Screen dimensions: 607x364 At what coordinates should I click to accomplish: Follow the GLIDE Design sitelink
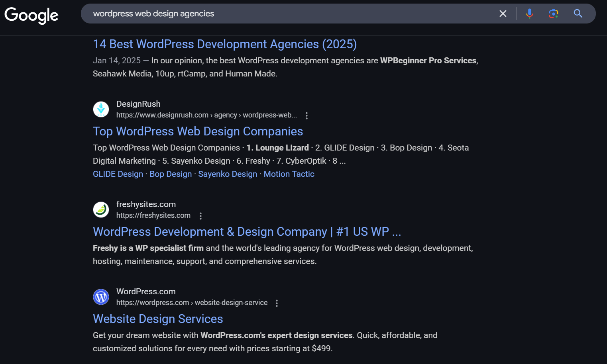118,174
